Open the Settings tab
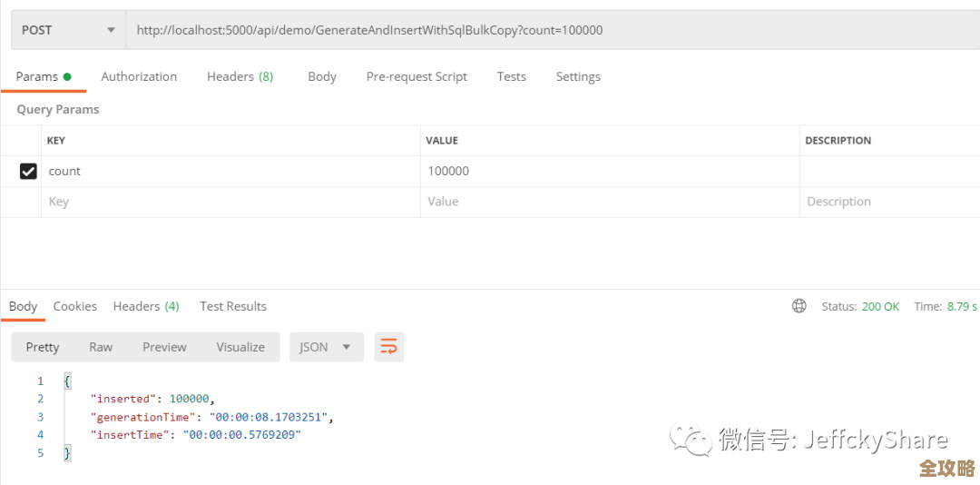Image resolution: width=980 pixels, height=485 pixels. click(x=578, y=76)
